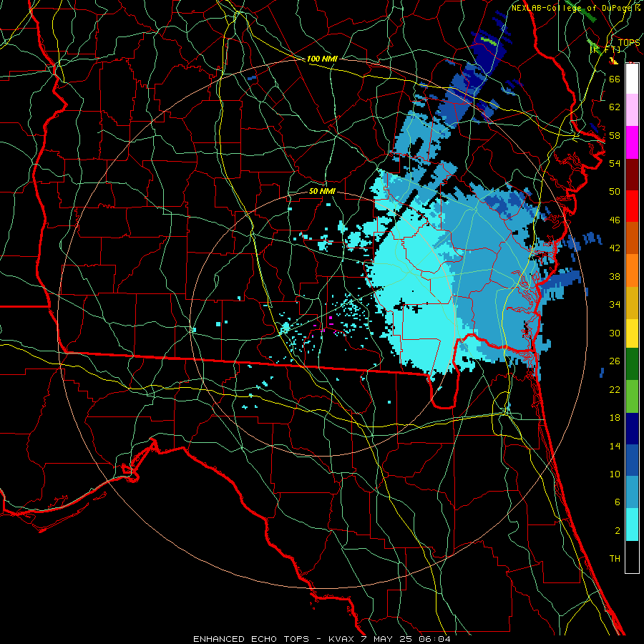Screen dimensions: 644x644
Task: Click the light pink legend swatch
Action: (x=632, y=110)
